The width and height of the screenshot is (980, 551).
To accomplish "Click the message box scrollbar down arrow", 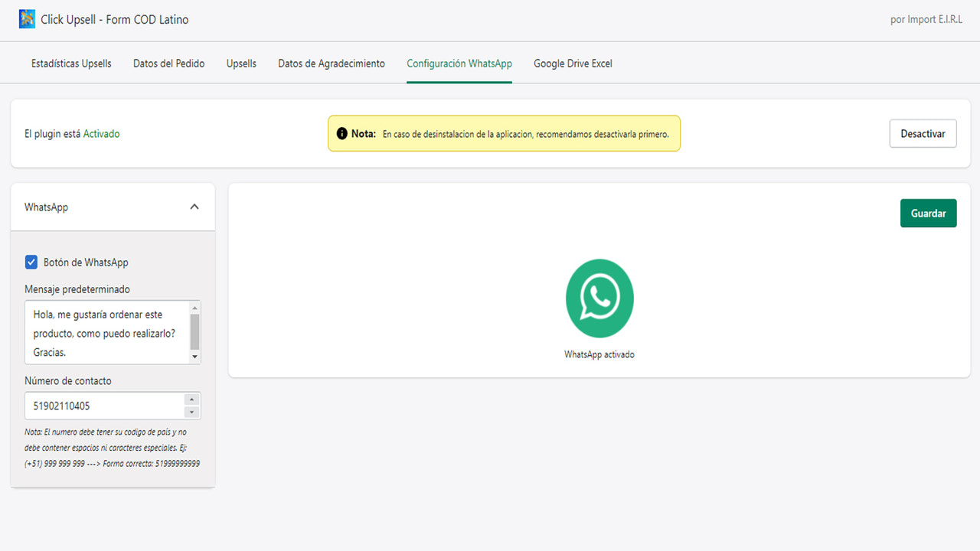I will [194, 356].
